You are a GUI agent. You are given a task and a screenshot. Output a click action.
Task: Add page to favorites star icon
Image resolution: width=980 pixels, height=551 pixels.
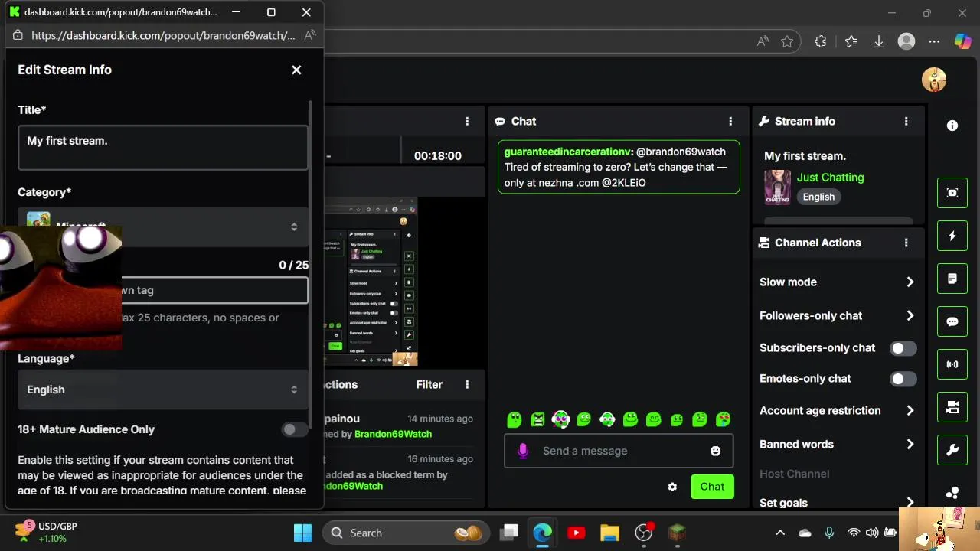pos(787,42)
